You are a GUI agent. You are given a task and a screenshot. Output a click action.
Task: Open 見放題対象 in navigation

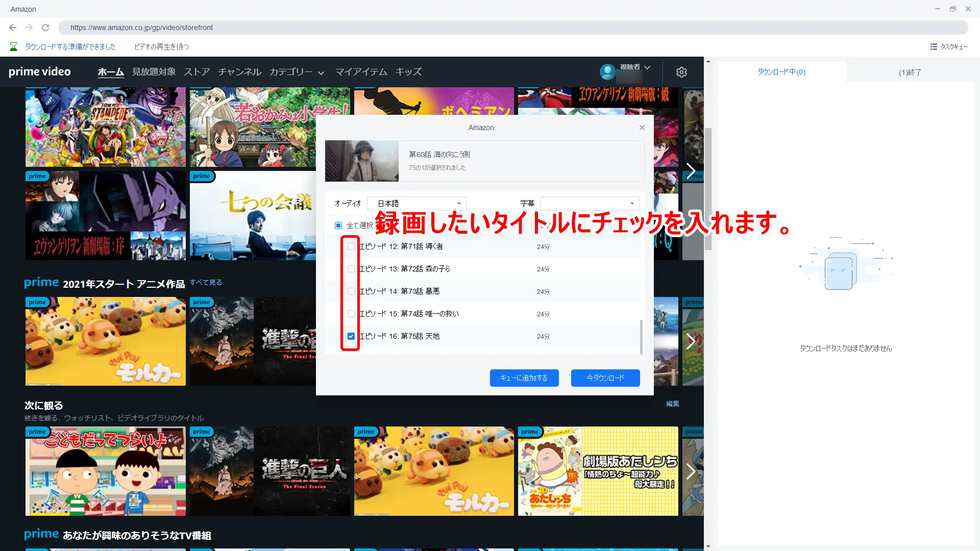pos(154,72)
